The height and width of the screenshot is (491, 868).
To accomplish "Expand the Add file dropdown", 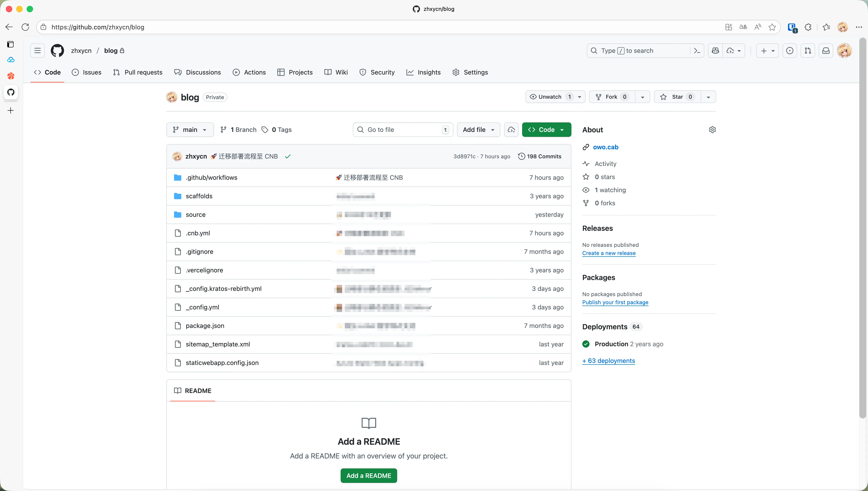I will tap(478, 129).
